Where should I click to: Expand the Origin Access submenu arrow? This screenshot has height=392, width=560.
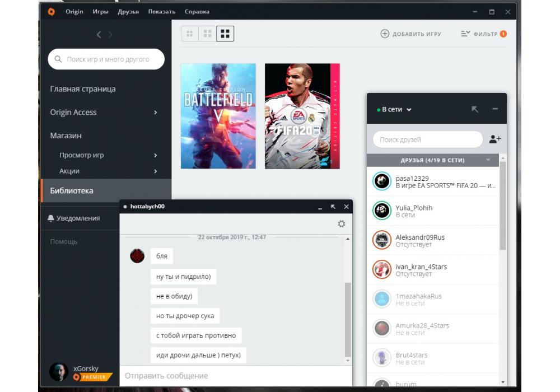155,113
